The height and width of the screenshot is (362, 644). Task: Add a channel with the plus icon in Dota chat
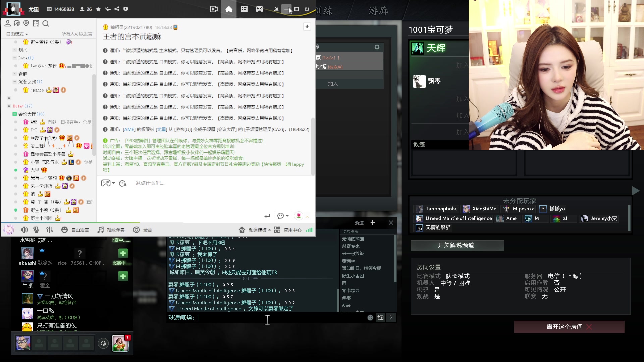373,223
